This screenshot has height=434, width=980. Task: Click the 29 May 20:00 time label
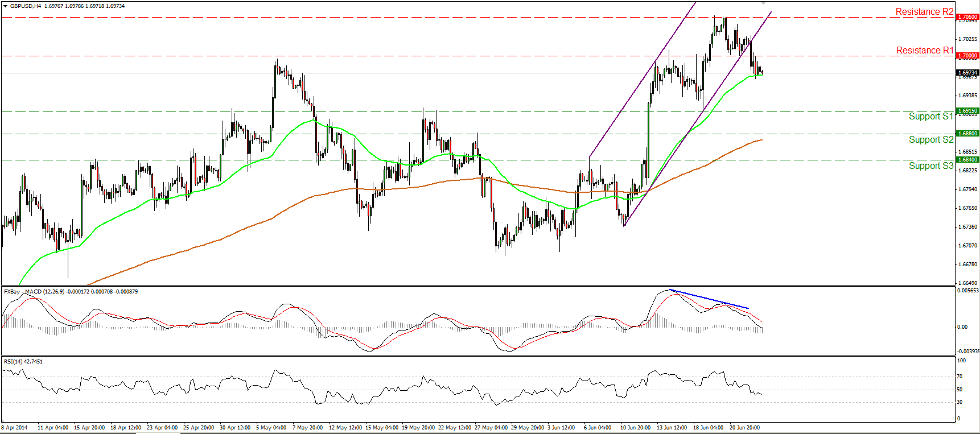[x=528, y=428]
